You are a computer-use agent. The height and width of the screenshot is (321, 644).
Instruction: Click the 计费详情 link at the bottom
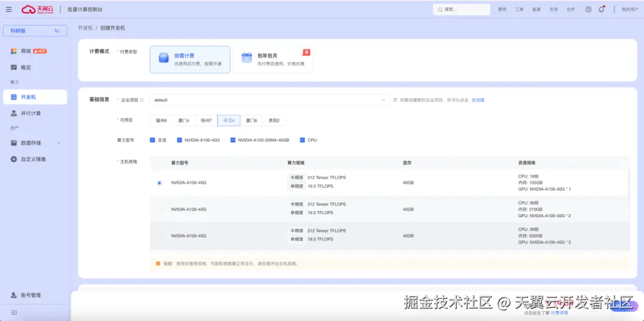coord(559,313)
